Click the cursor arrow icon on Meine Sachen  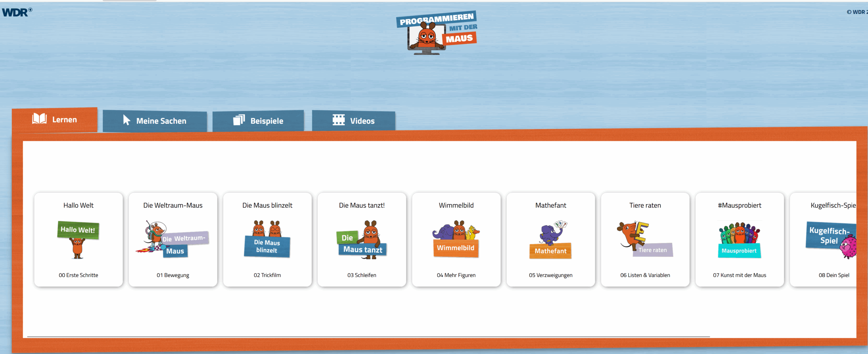tap(126, 120)
